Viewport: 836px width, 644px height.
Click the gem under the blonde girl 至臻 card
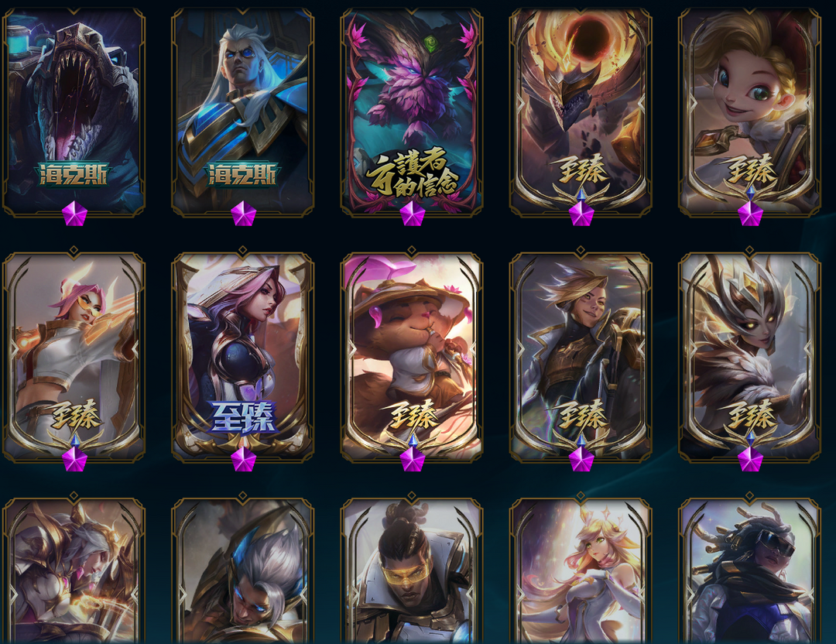pos(750,213)
